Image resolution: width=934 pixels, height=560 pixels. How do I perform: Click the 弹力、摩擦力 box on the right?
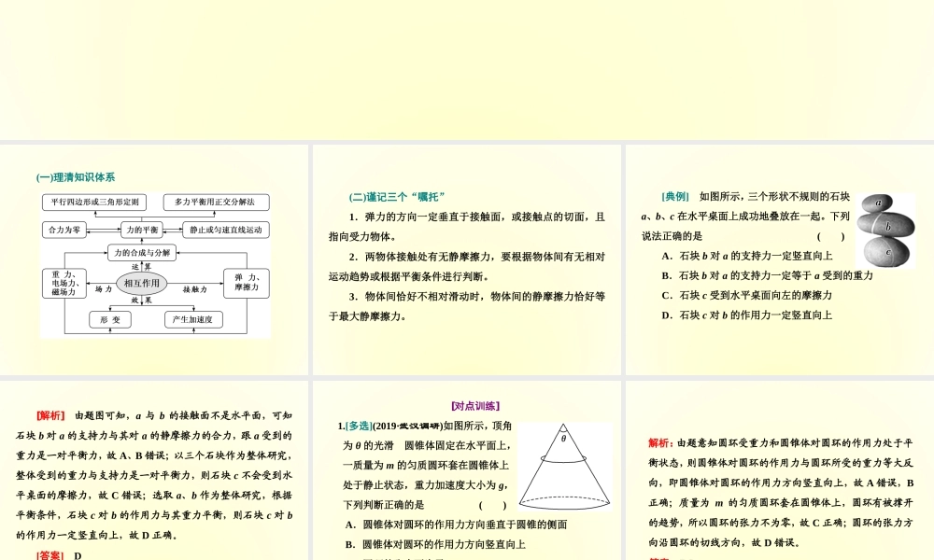(245, 283)
